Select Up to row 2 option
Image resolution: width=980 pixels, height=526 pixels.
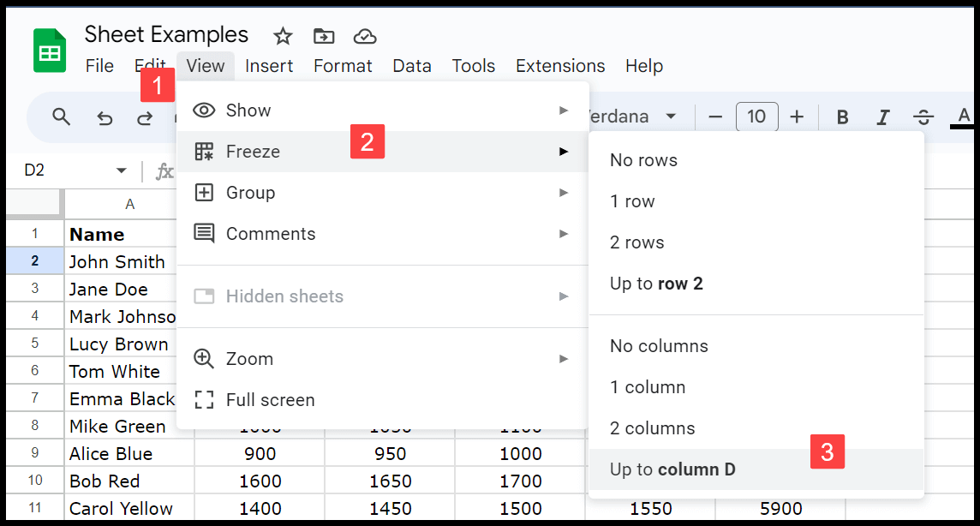[756, 284]
